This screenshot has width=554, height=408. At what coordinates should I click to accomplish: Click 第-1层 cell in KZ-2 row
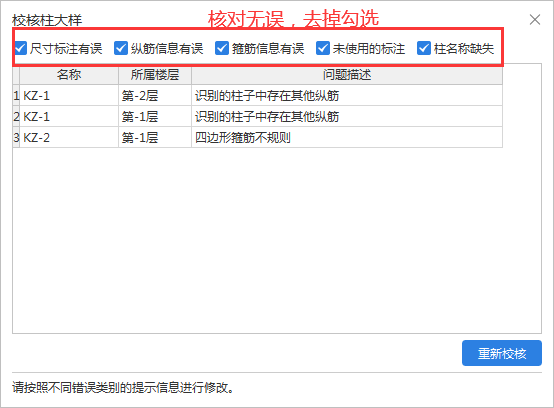[x=155, y=137]
